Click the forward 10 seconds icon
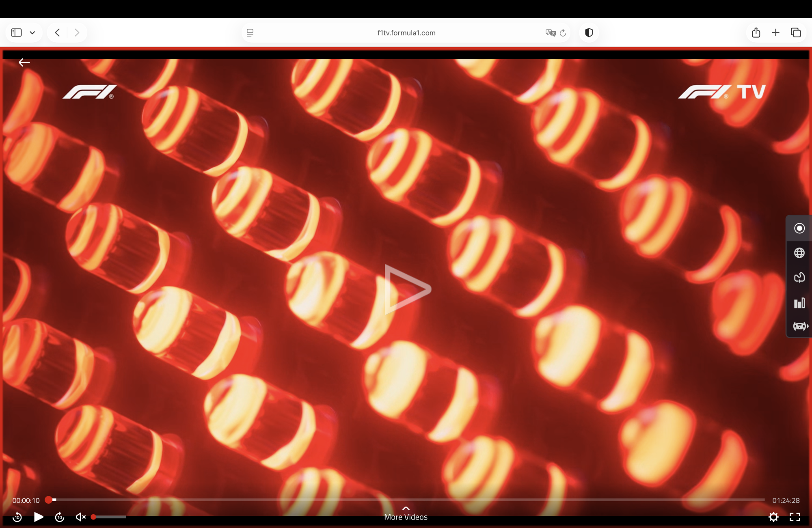This screenshot has width=812, height=528. (60, 517)
